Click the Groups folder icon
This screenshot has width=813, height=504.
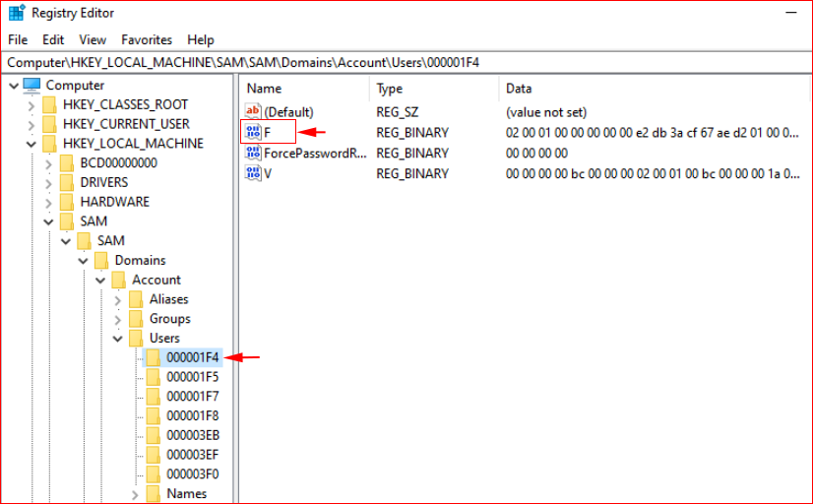(136, 319)
